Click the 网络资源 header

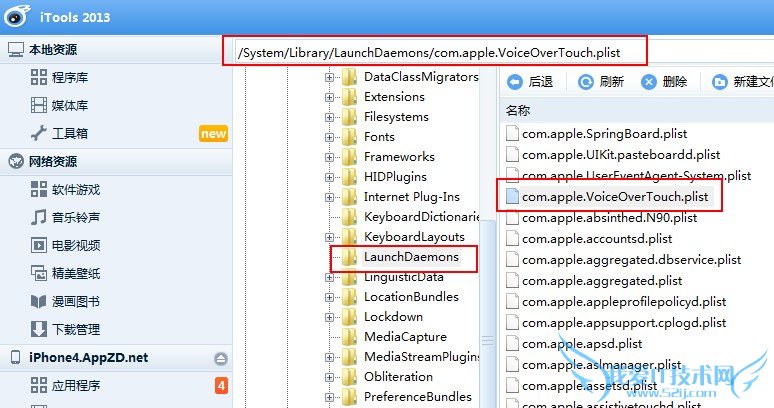(53, 161)
